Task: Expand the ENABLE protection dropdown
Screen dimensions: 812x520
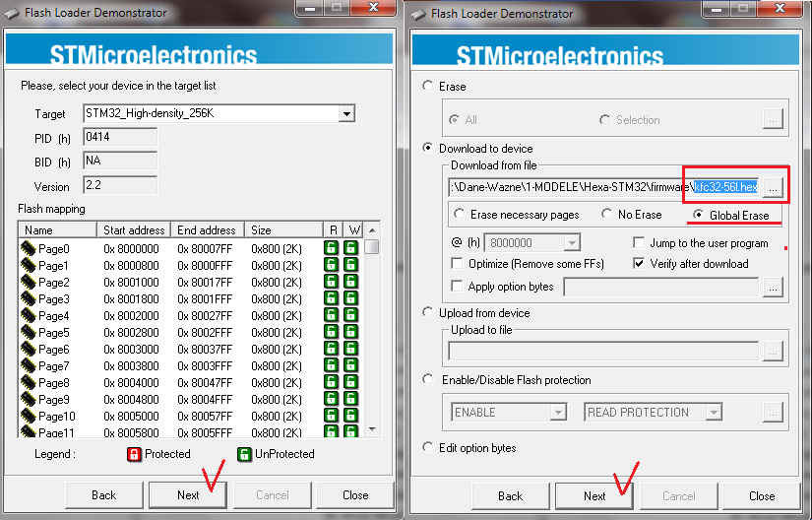Action: coord(558,413)
